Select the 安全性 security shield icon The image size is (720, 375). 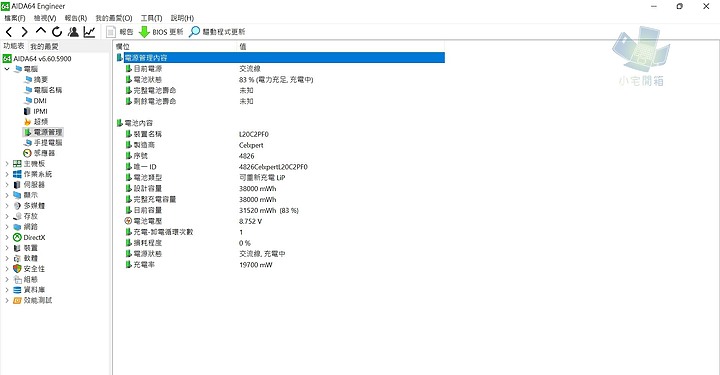coord(17,269)
